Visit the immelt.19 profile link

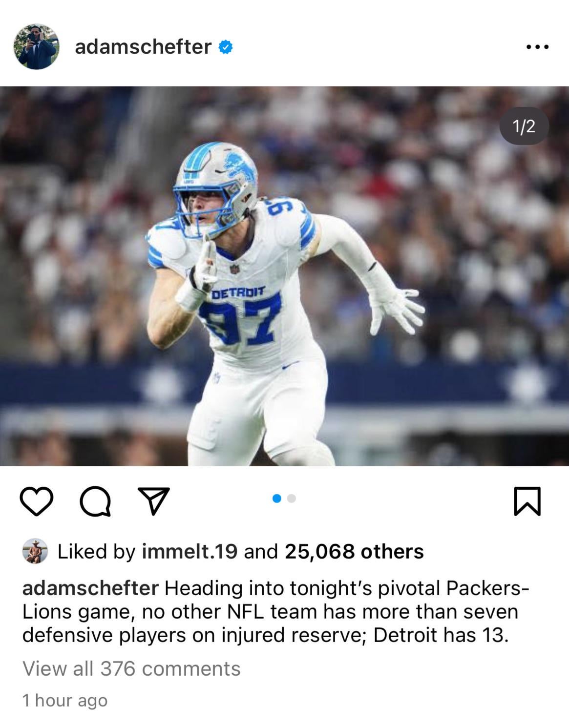point(190,552)
